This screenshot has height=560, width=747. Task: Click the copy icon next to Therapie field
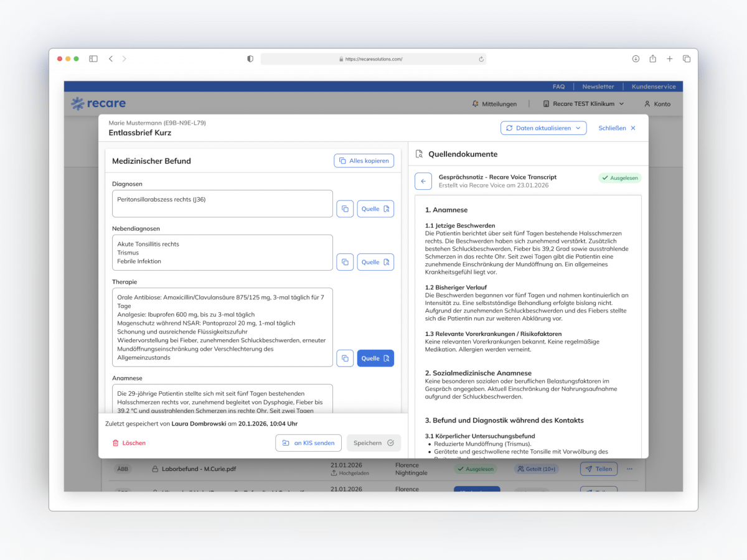(x=345, y=358)
